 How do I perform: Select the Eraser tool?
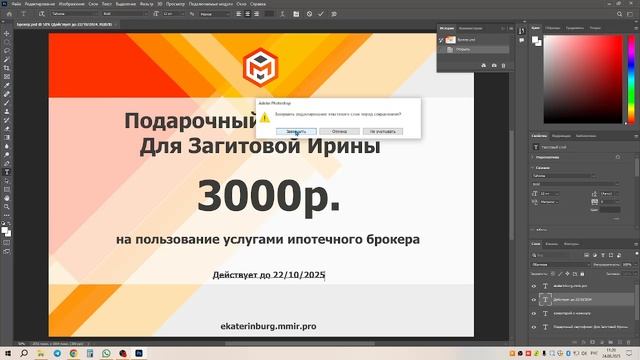tap(7, 129)
